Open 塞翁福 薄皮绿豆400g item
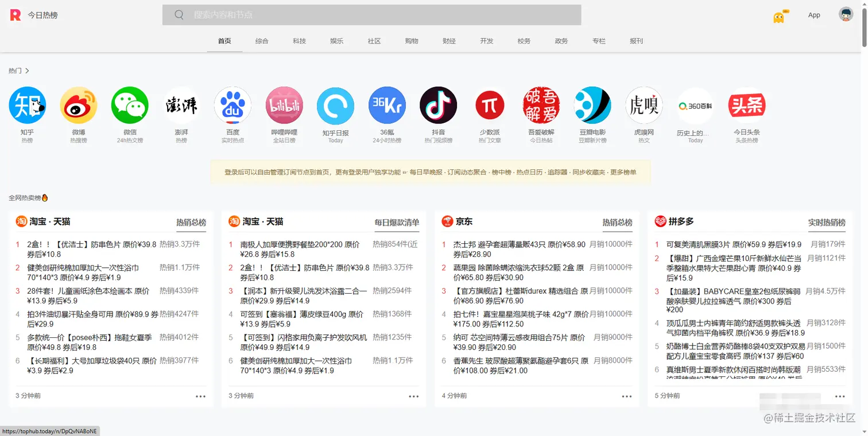868x436 pixels. click(301, 319)
